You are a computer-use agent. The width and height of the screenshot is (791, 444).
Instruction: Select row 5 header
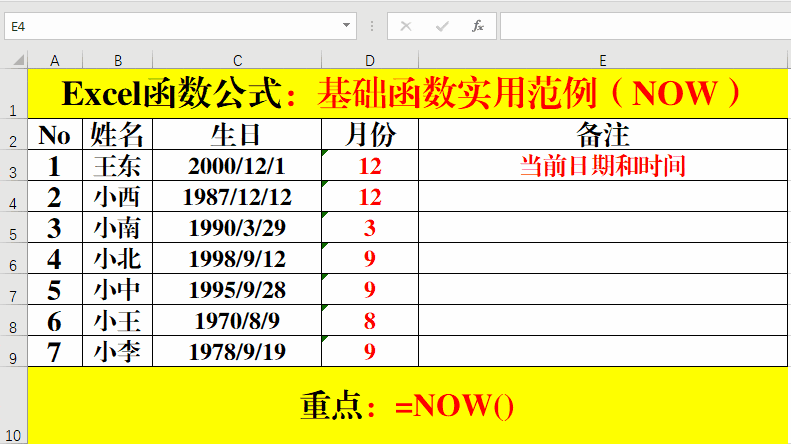point(13,228)
